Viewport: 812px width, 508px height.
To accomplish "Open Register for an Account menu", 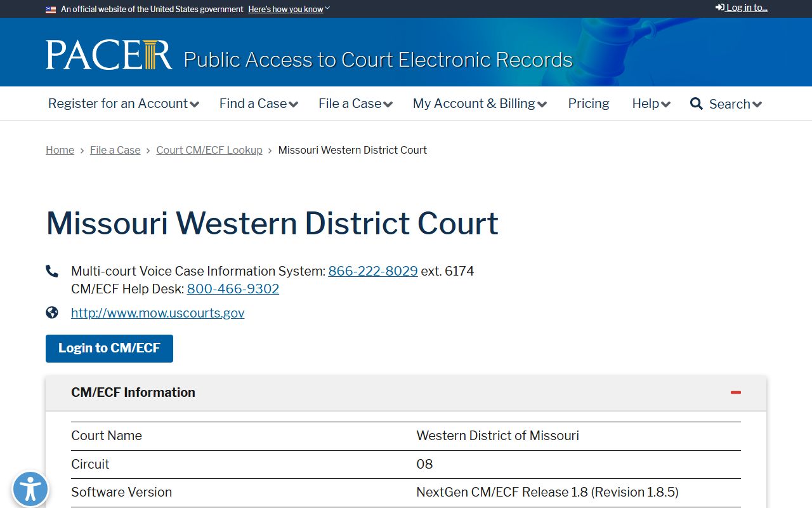I will [x=124, y=104].
